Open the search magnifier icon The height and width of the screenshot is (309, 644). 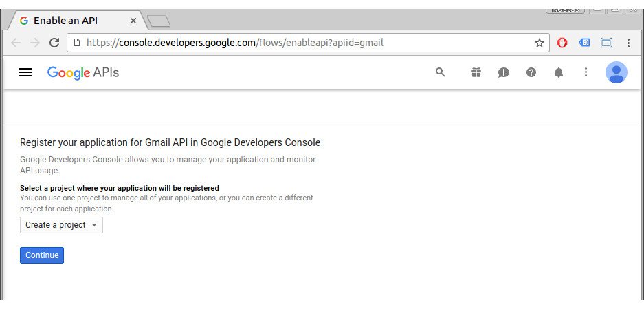point(441,72)
